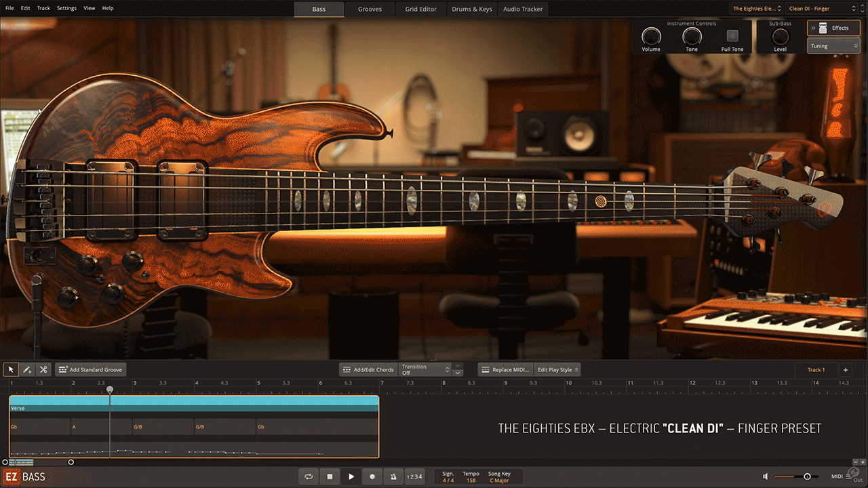Viewport: 868px width, 488px height.
Task: Open the Track menu
Action: (x=43, y=8)
